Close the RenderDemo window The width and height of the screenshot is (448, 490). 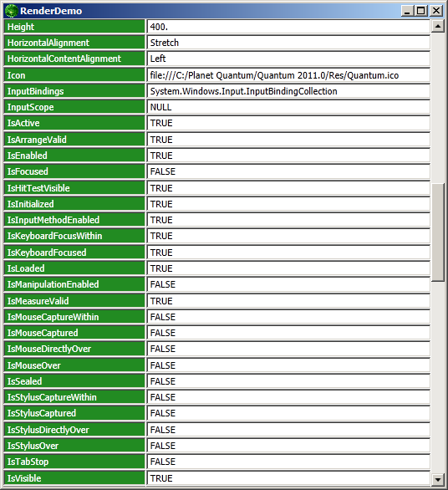click(x=435, y=11)
